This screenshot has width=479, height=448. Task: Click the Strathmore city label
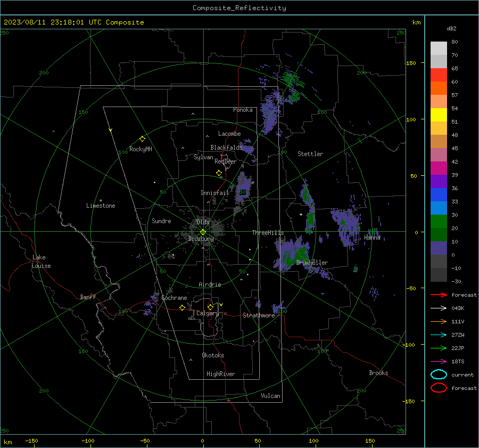259,315
